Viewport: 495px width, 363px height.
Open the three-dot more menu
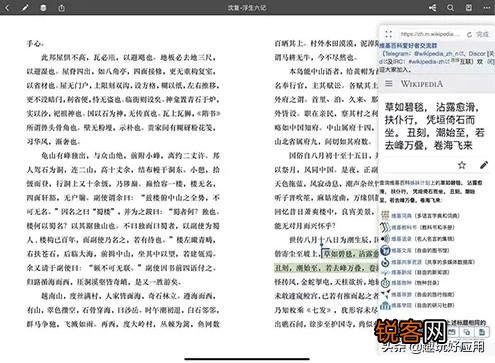pos(487,7)
